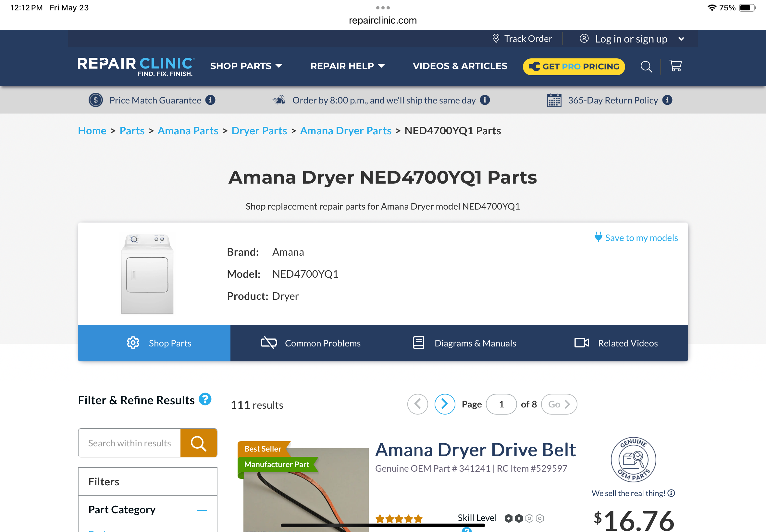Viewport: 766px width, 532px height.
Task: Click the fast shipping truck icon
Action: [279, 100]
